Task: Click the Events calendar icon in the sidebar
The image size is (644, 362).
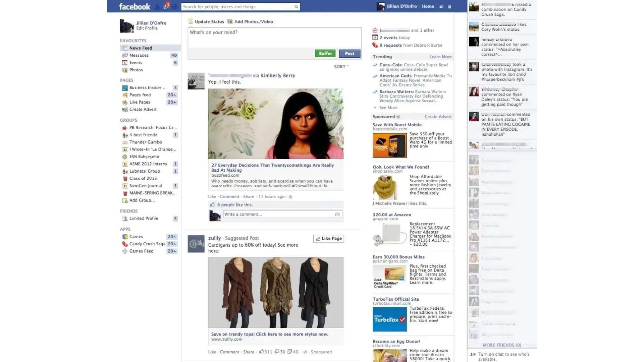Action: (x=124, y=62)
